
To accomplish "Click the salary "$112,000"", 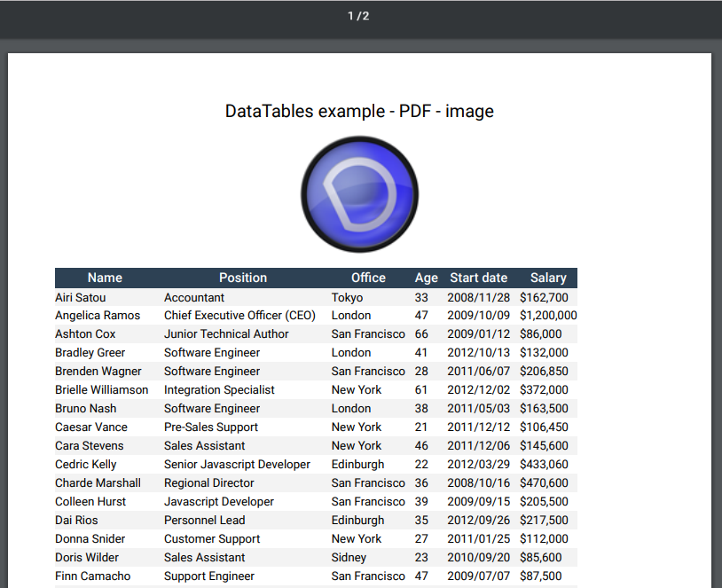I will click(x=544, y=539).
